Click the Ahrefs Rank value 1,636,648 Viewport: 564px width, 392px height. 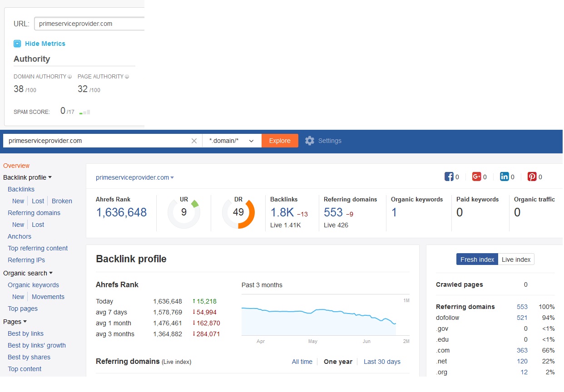pyautogui.click(x=121, y=212)
